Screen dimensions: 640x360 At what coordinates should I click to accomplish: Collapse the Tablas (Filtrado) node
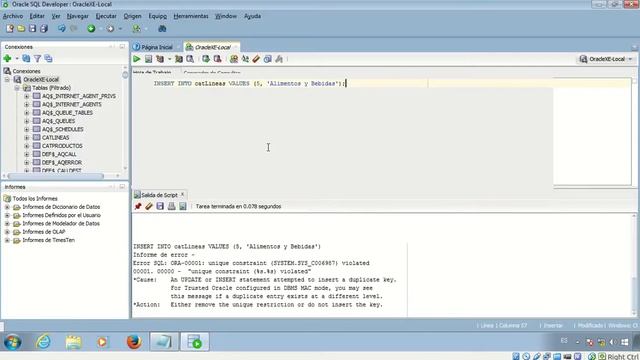click(17, 88)
